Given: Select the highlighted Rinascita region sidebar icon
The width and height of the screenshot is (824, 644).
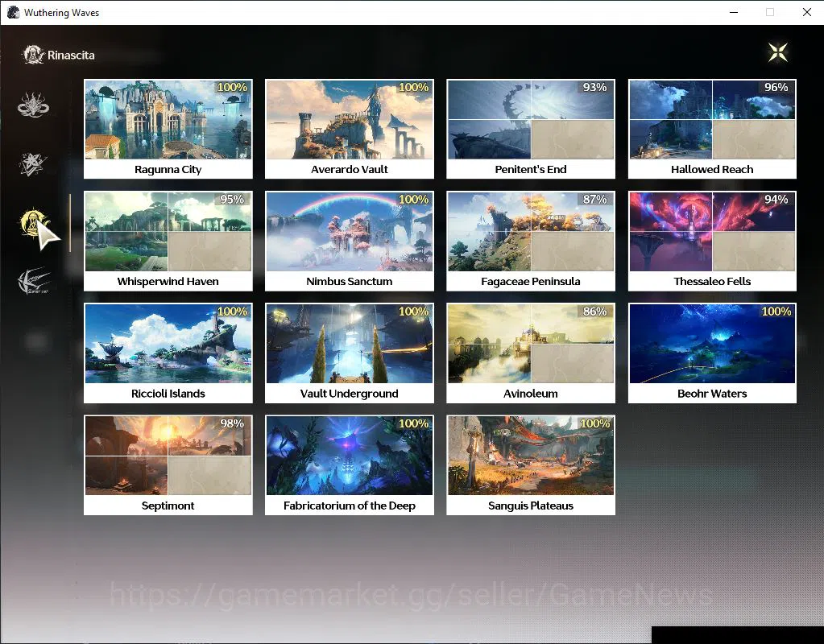Looking at the screenshot, I should point(33,223).
